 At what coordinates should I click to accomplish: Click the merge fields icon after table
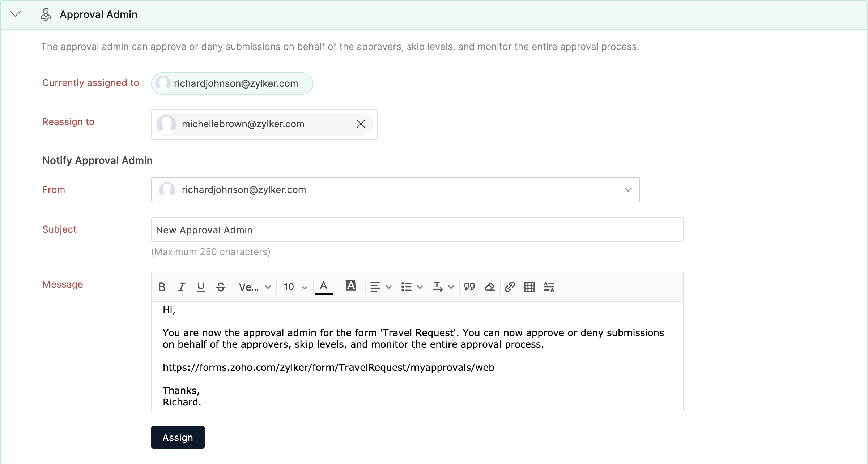(x=549, y=287)
